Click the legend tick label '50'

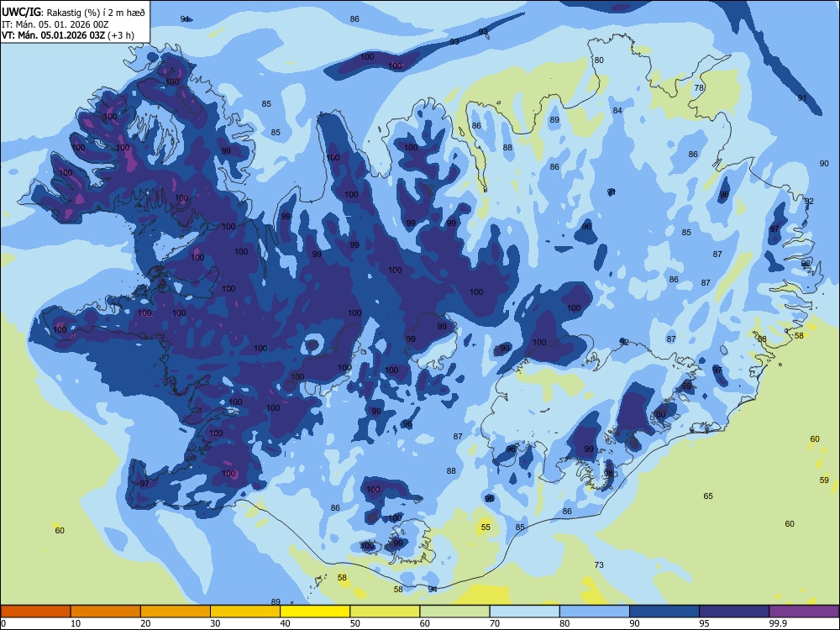tap(354, 623)
